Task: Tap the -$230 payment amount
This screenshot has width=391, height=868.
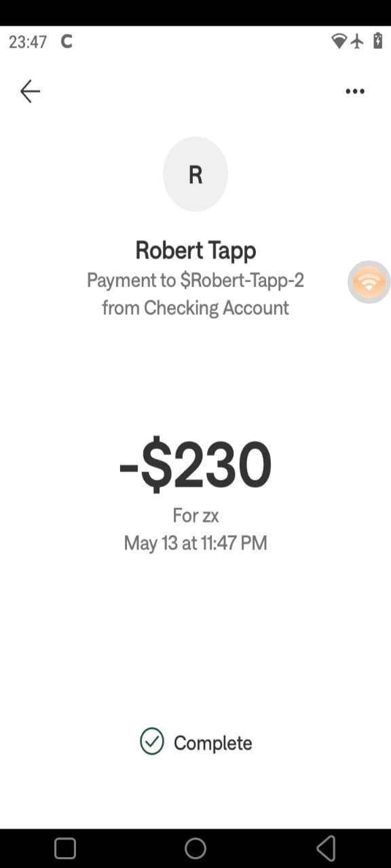Action: click(x=195, y=466)
